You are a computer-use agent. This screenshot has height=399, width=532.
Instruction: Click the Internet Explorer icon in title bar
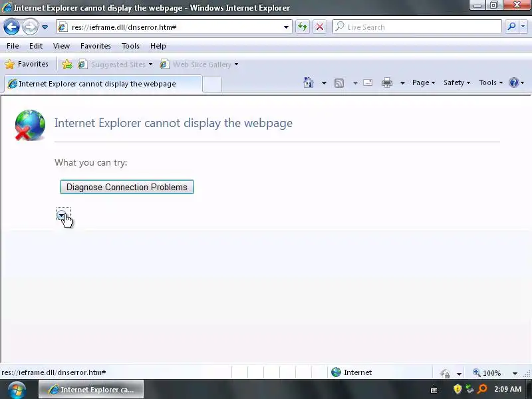[7, 7]
